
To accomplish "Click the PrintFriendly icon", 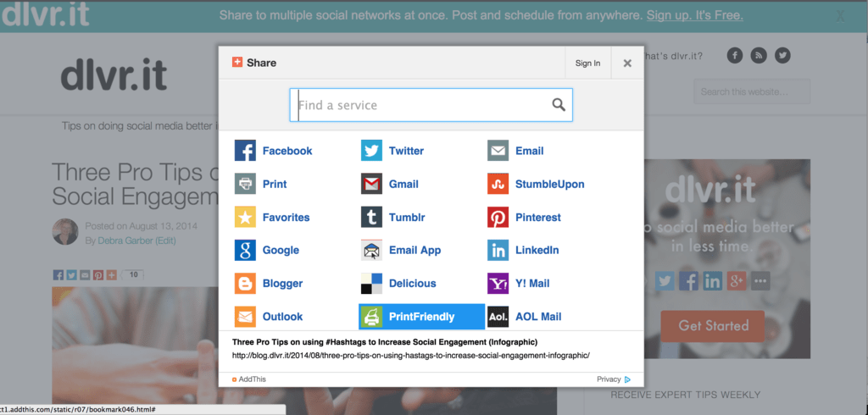I will (371, 317).
